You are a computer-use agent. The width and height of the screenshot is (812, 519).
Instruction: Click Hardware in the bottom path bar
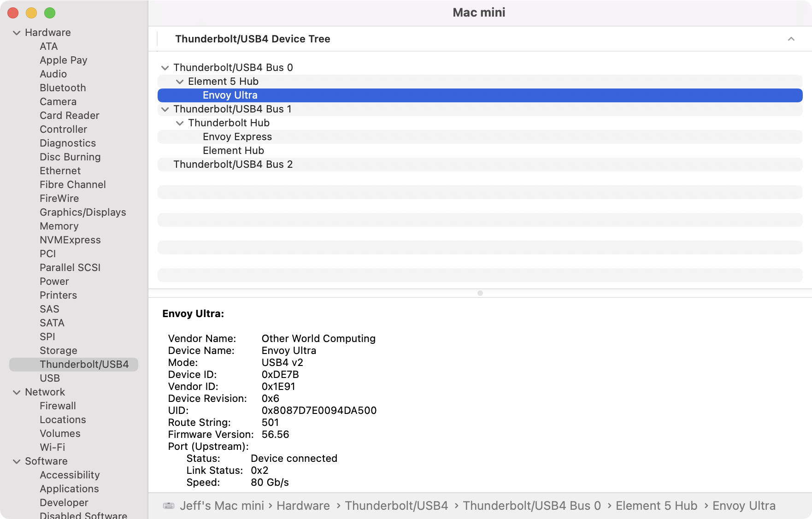(x=303, y=506)
